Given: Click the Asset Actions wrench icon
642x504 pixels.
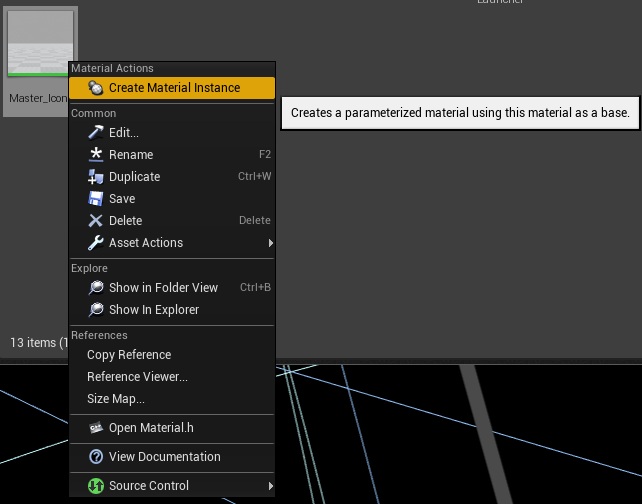Looking at the screenshot, I should pos(95,243).
